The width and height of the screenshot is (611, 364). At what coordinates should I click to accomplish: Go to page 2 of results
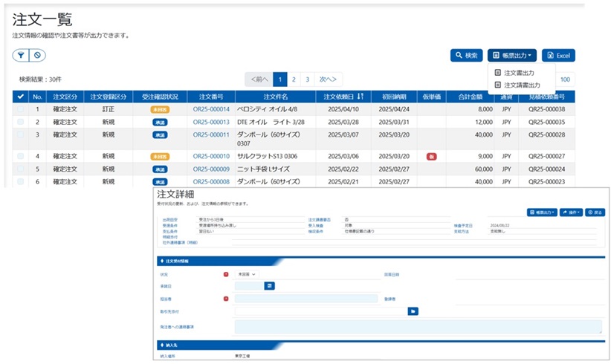[x=294, y=79]
